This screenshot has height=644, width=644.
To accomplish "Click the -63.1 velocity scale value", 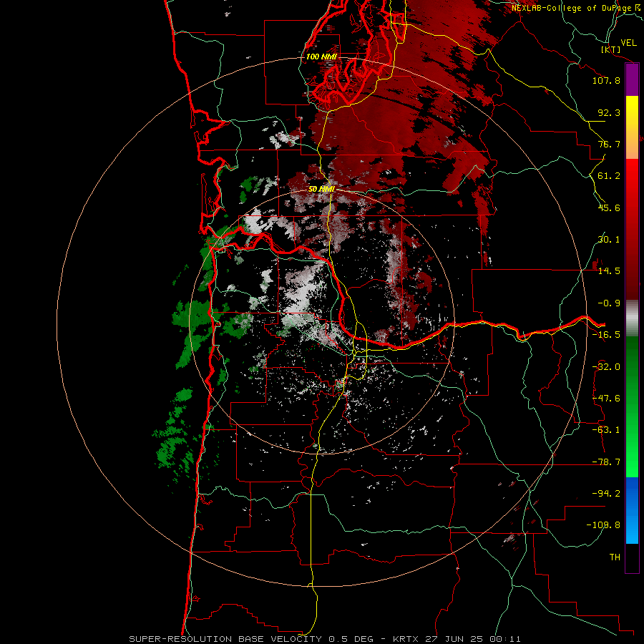I will [x=606, y=430].
